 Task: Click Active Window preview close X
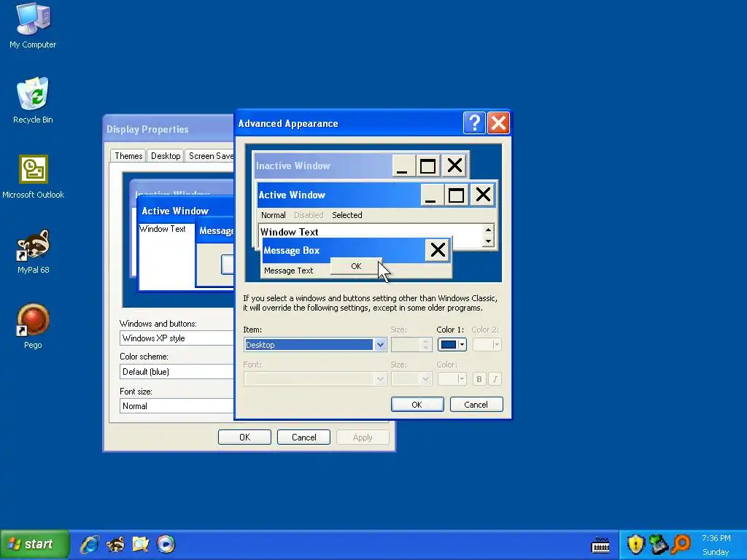[483, 195]
